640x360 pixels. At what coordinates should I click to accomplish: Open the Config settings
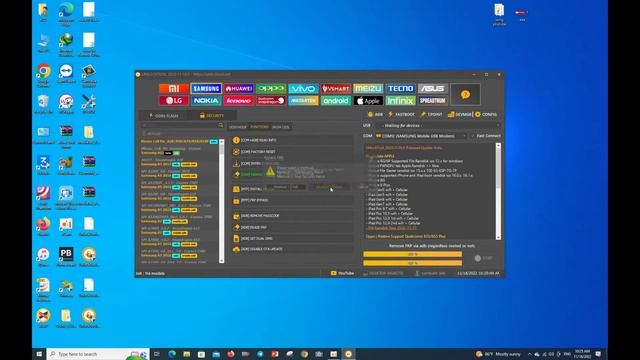point(486,115)
